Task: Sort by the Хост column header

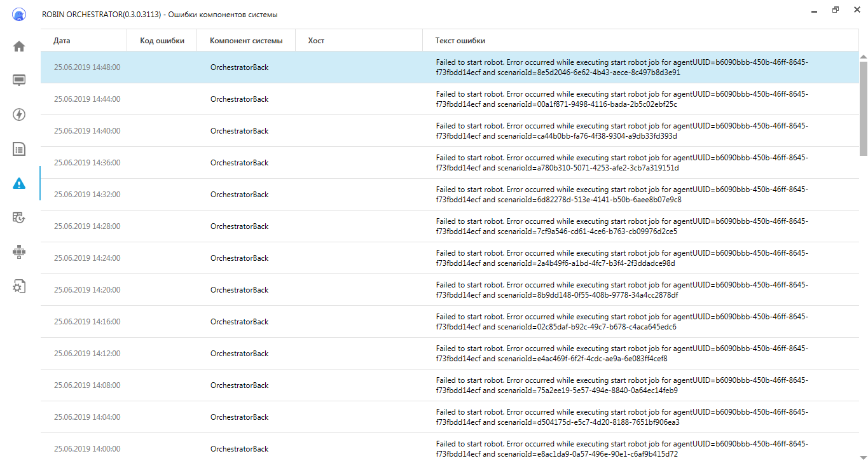Action: [359, 41]
